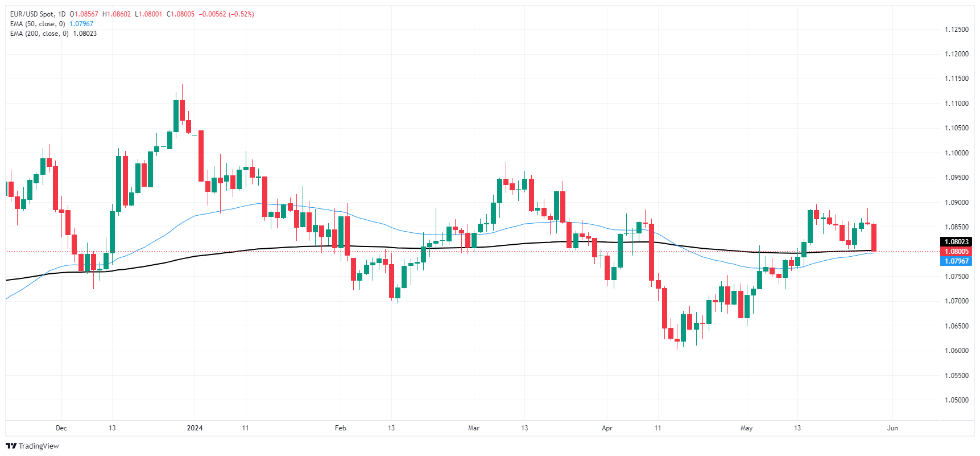The width and height of the screenshot is (980, 456).
Task: Click the highest candle peak in late December
Action: (182, 85)
